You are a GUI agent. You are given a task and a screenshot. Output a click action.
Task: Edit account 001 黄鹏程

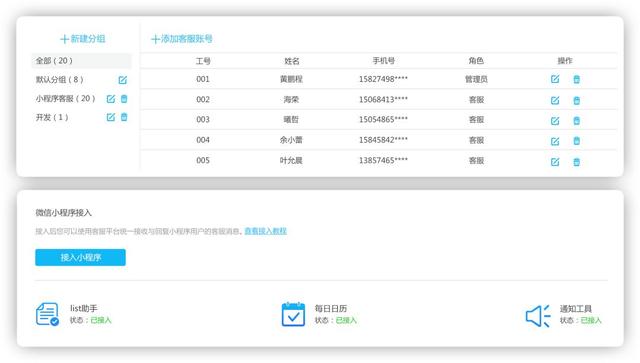click(x=555, y=79)
